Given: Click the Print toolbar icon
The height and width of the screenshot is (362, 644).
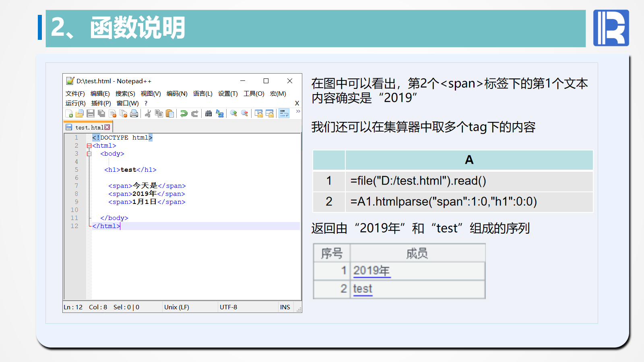Looking at the screenshot, I should (x=134, y=114).
